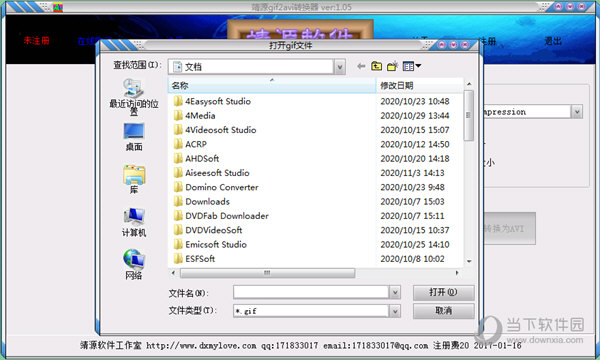Click the 取消 cancel button

tap(443, 311)
